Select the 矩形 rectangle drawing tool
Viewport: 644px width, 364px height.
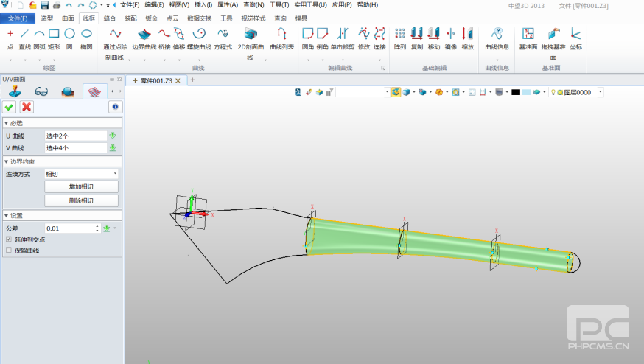pyautogui.click(x=54, y=34)
